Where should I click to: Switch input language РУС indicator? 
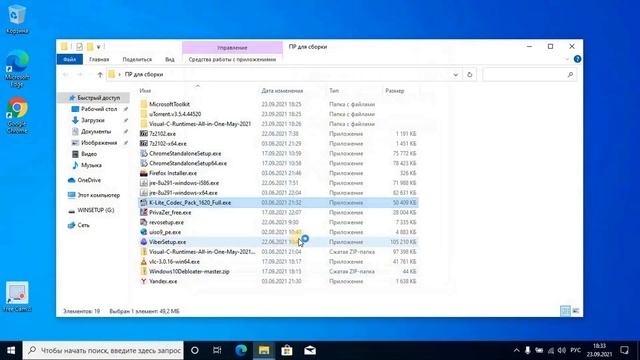click(x=576, y=350)
